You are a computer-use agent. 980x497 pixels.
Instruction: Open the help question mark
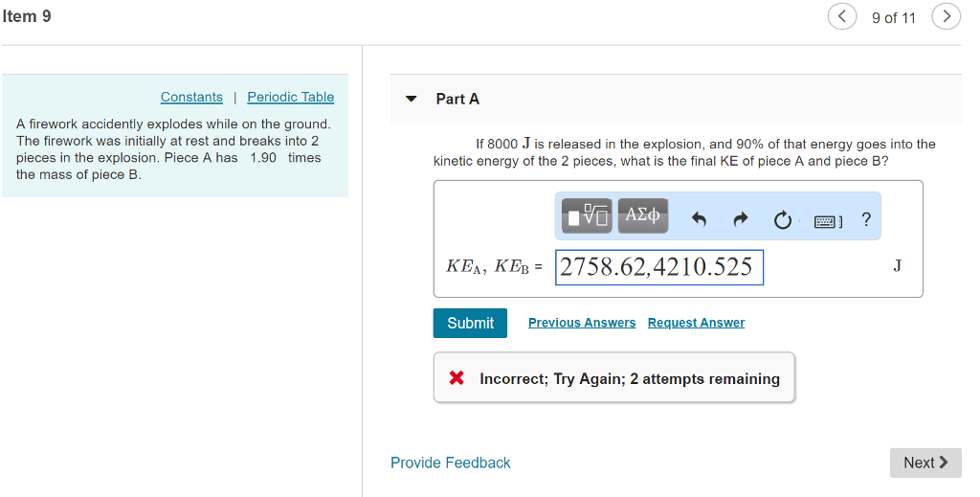[866, 219]
